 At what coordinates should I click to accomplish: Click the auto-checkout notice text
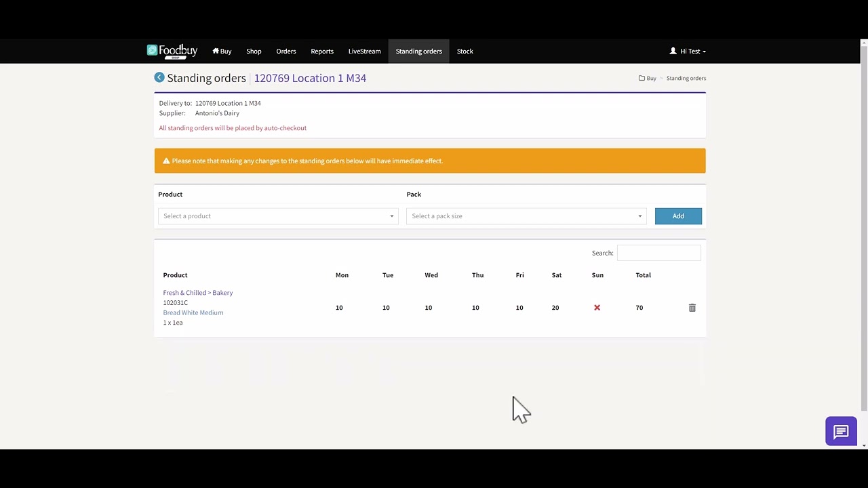233,128
